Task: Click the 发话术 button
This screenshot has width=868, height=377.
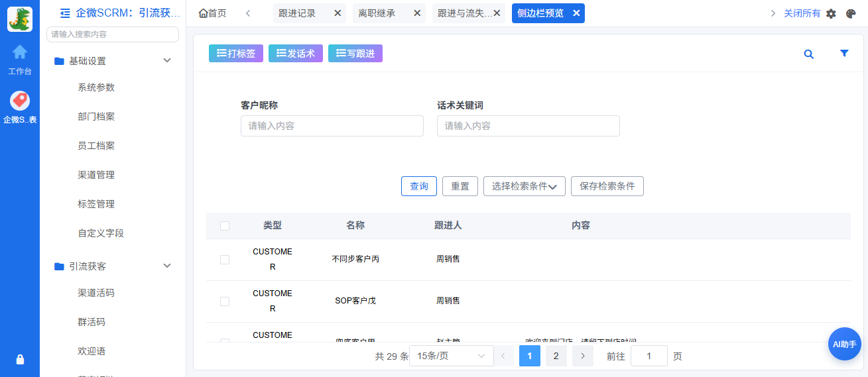Action: (x=296, y=54)
